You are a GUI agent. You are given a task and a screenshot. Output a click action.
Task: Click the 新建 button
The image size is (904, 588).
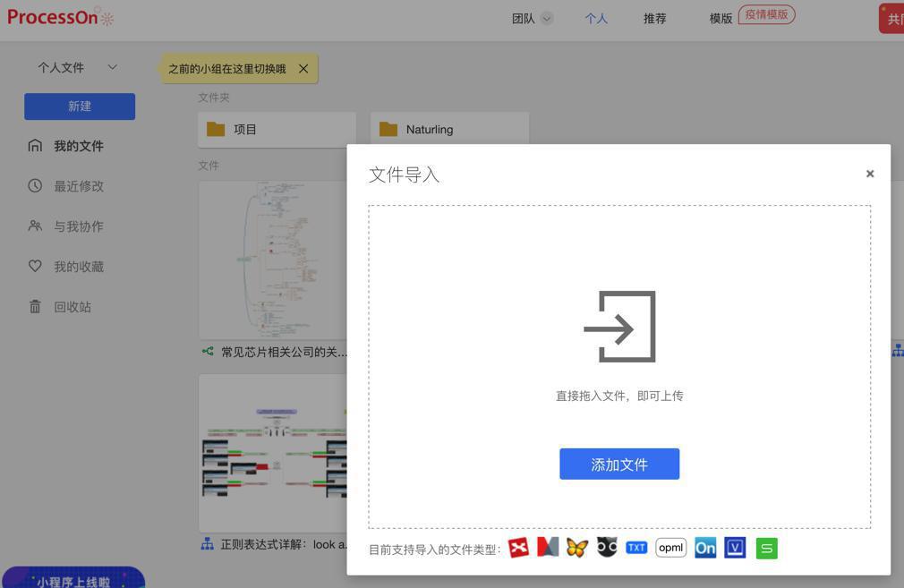[80, 107]
